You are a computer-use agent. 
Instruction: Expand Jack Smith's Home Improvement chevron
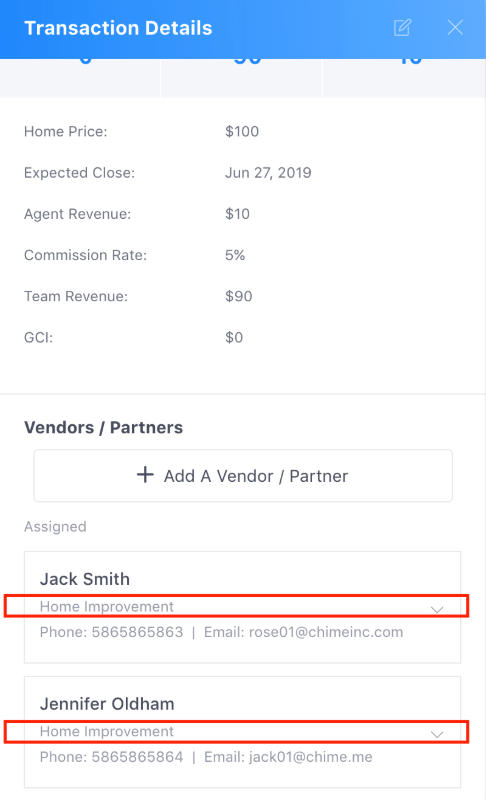pyautogui.click(x=437, y=609)
